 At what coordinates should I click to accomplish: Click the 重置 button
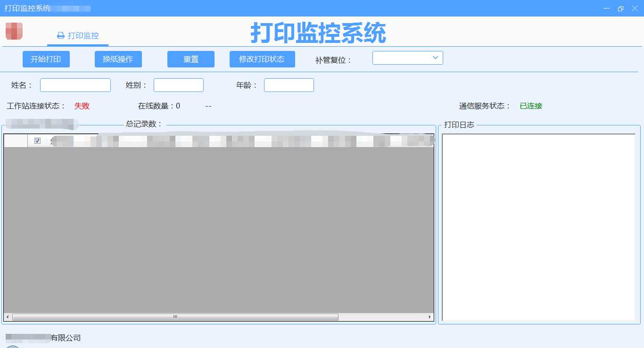(x=191, y=59)
